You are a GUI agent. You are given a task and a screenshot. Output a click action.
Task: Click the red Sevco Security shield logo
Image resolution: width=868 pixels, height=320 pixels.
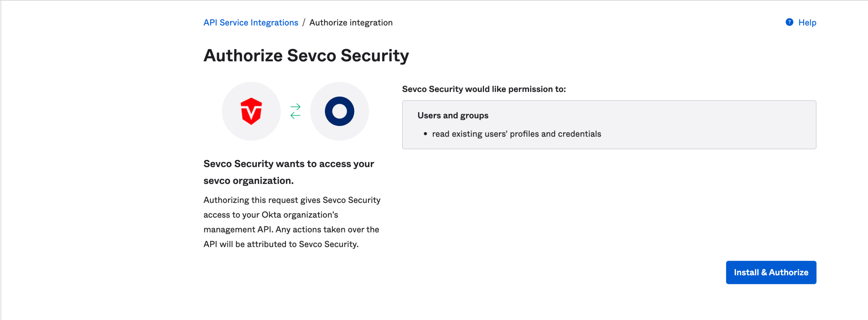pos(251,111)
